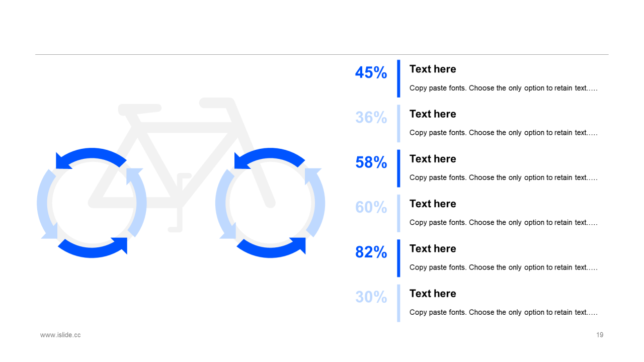Click the blue bar beside 45%
This screenshot has height=362, width=644.
click(x=398, y=78)
